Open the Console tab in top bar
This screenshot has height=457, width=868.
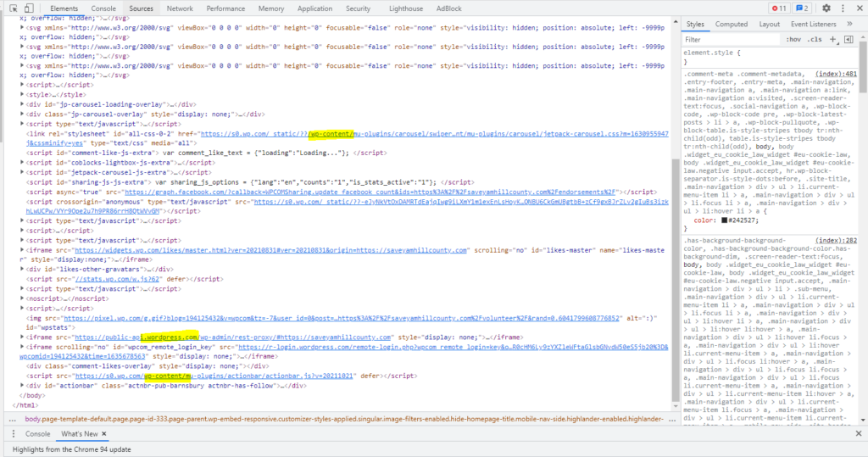point(103,8)
